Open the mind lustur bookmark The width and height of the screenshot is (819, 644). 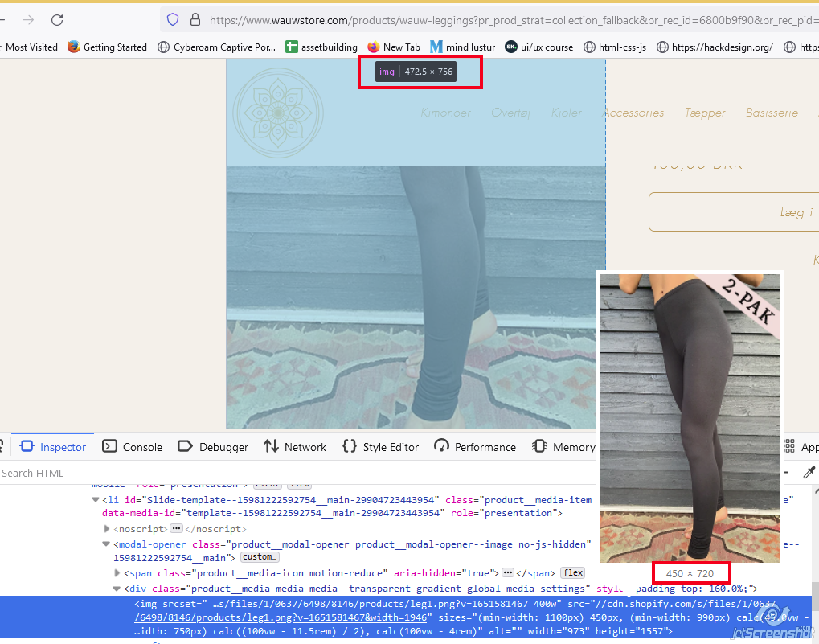pyautogui.click(x=463, y=47)
